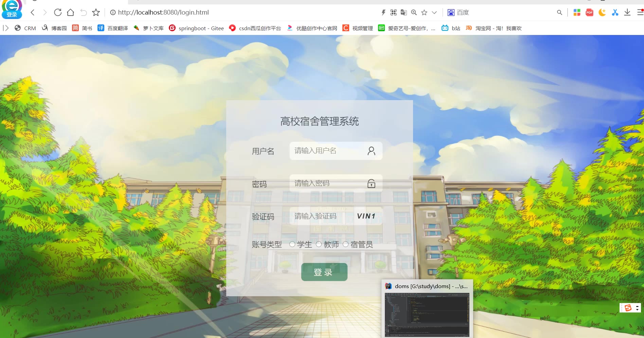Open the 萝卜文库 bookmark
Image resolution: width=644 pixels, height=338 pixels.
pos(148,28)
